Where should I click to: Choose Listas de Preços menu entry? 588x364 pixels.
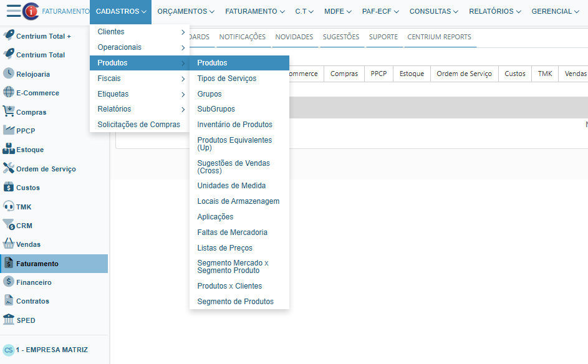tap(224, 248)
